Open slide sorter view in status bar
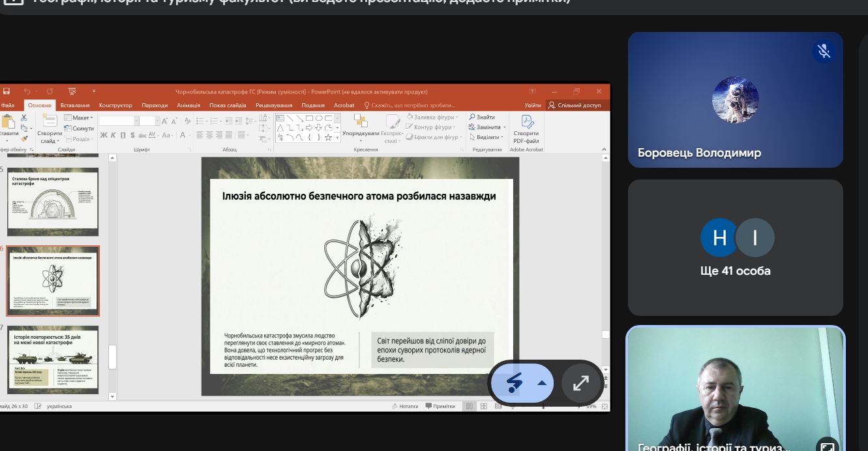Viewport: 868px width, 451px height. coord(483,406)
